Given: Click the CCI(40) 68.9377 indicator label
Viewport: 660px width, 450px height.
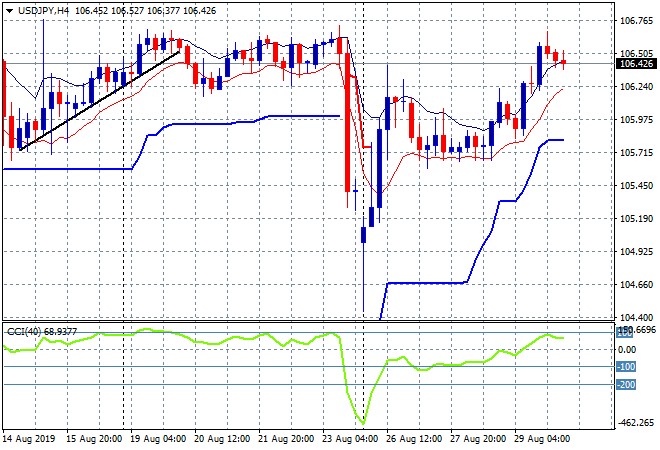Looking at the screenshot, I should click(x=42, y=332).
